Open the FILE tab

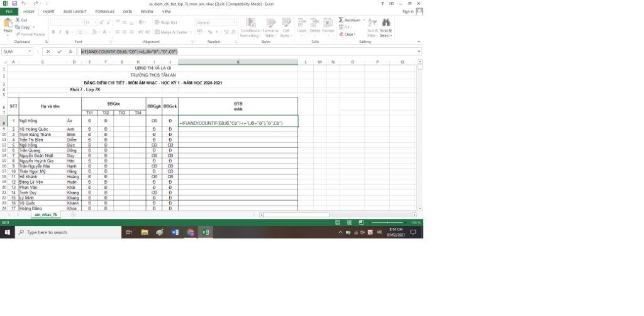point(9,12)
